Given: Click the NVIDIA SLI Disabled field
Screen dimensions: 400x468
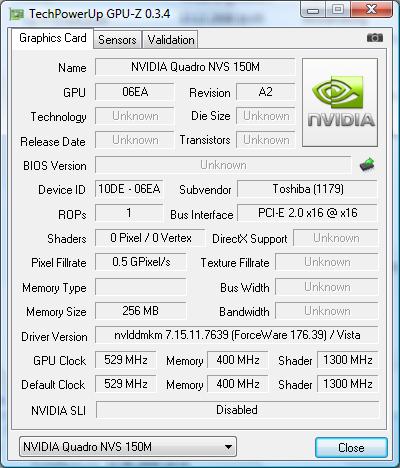Looking at the screenshot, I should click(x=237, y=410).
